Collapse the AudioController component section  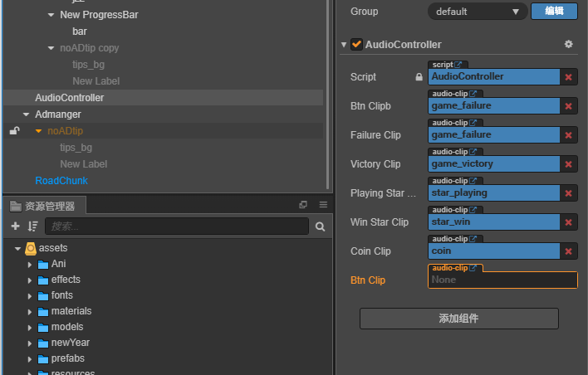click(344, 44)
